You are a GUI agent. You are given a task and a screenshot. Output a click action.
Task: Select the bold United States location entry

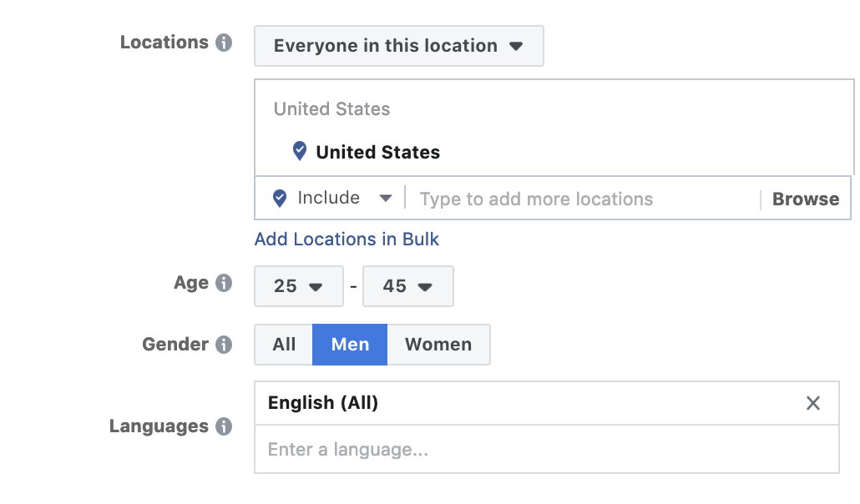point(377,153)
